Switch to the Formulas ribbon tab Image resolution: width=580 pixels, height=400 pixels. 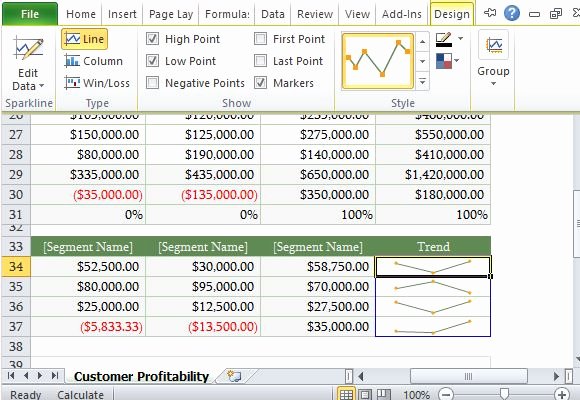click(x=227, y=14)
